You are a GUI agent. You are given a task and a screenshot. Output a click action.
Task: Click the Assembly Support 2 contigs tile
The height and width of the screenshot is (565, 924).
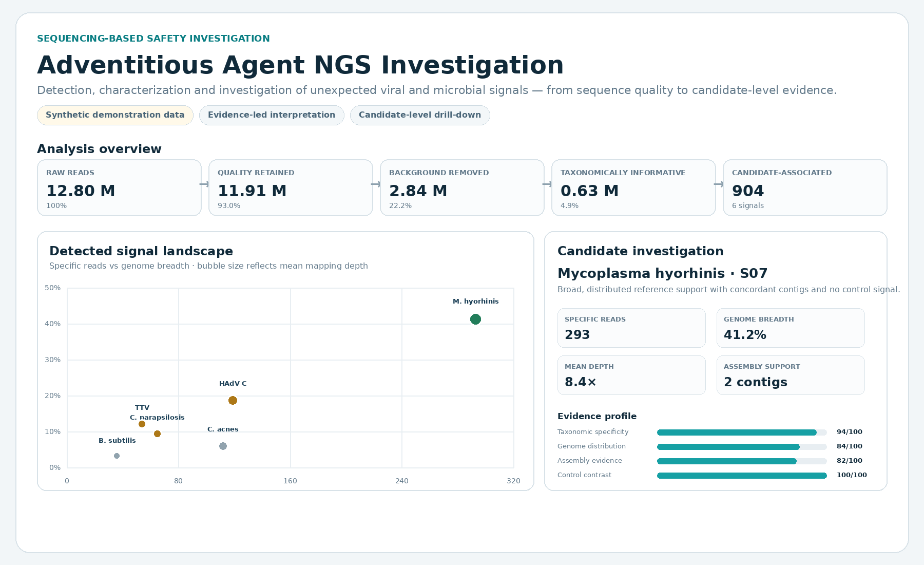[x=791, y=375]
